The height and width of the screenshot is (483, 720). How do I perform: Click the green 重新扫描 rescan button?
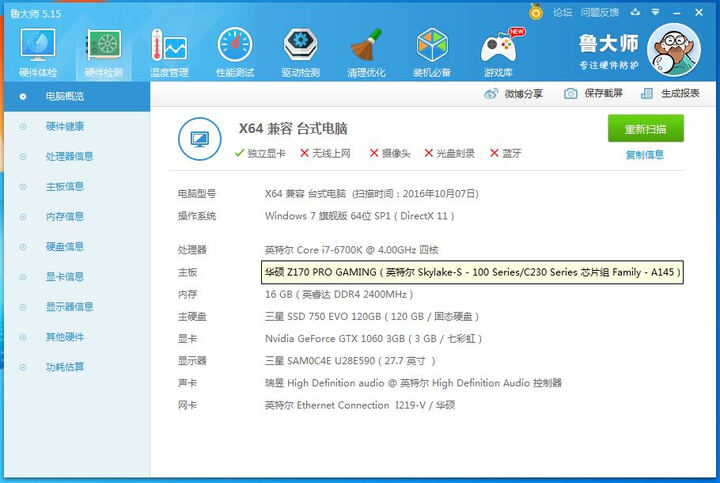click(646, 129)
